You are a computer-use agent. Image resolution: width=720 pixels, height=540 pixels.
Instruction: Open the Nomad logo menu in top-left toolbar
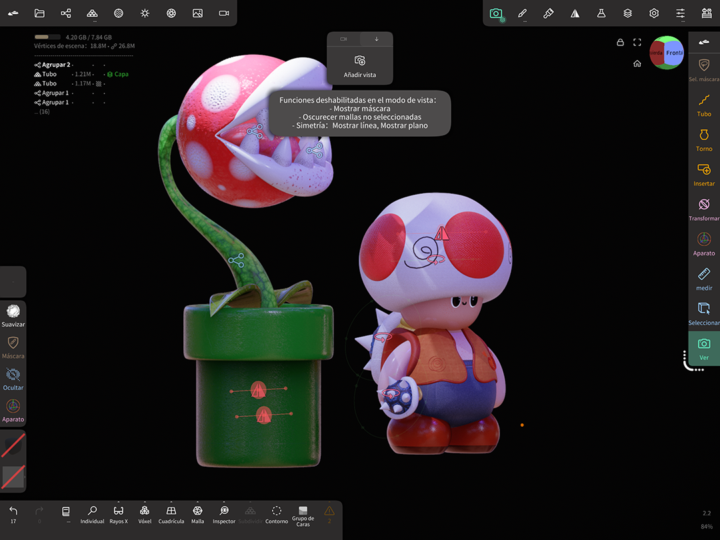click(13, 13)
